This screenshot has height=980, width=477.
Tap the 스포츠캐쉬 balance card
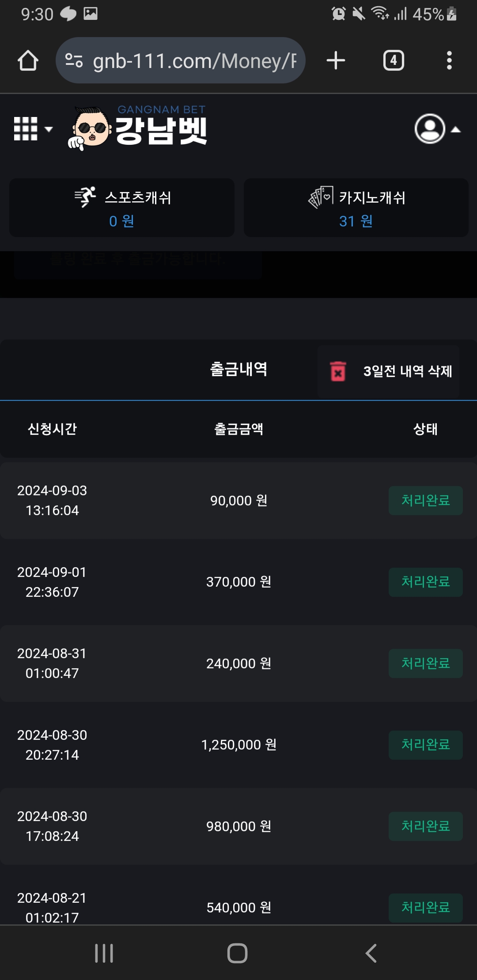(x=122, y=208)
